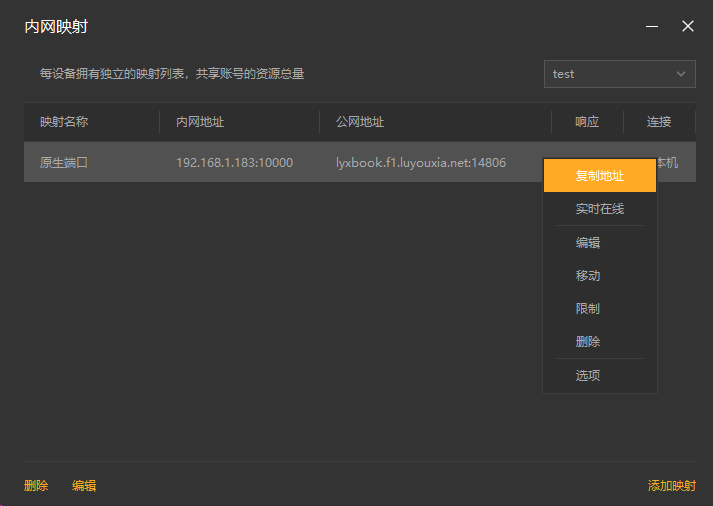Click the 内网地址 column header
Viewport: 713px width, 506px height.
click(x=200, y=122)
